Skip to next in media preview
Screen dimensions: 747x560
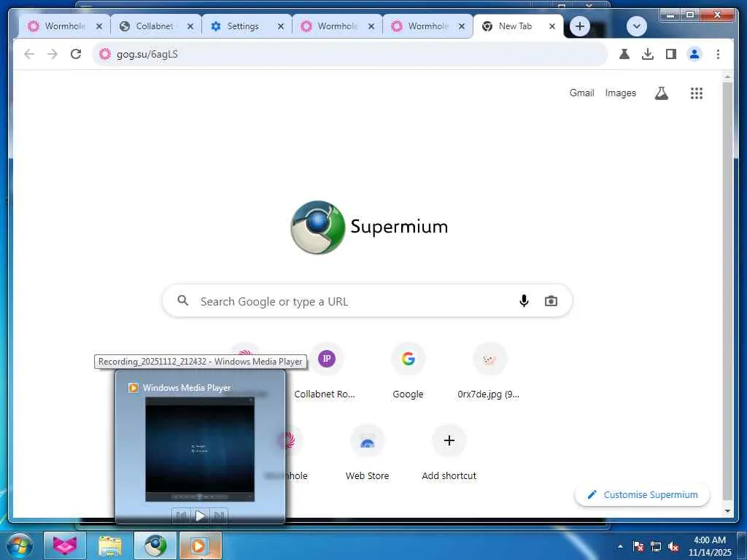(219, 516)
